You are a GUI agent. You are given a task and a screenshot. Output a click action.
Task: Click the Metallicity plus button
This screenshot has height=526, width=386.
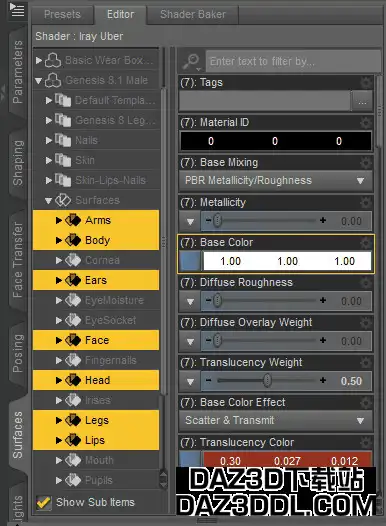pos(323,220)
